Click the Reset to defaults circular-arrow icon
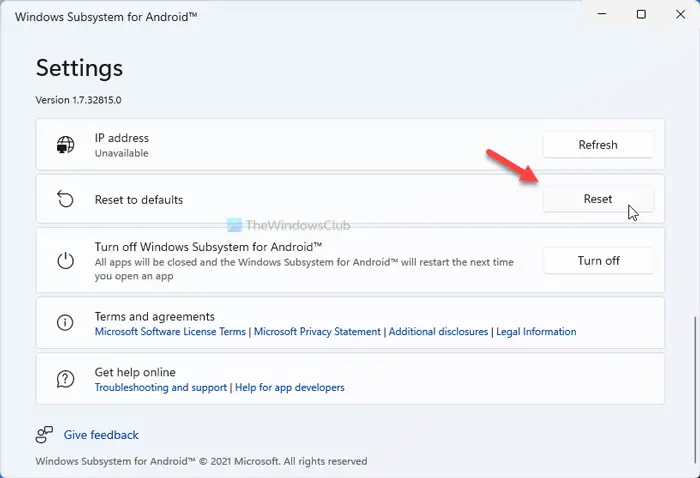This screenshot has height=478, width=700. click(x=65, y=199)
